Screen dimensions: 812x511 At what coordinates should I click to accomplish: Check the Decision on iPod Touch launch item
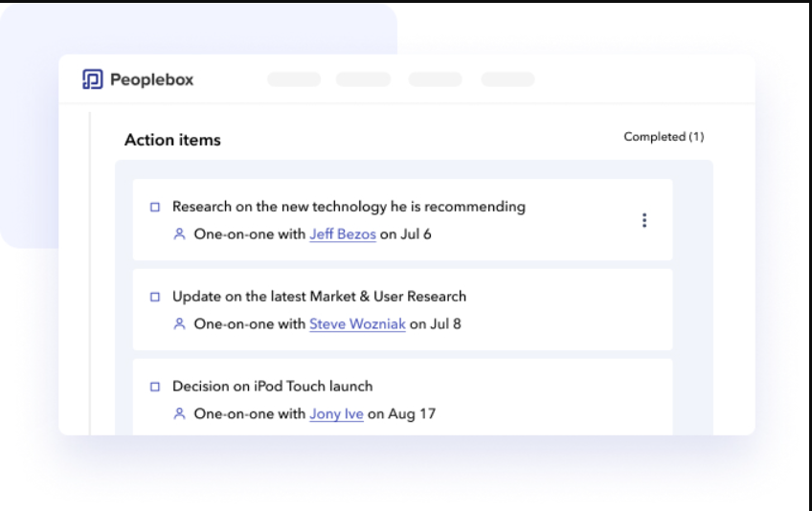coord(155,387)
